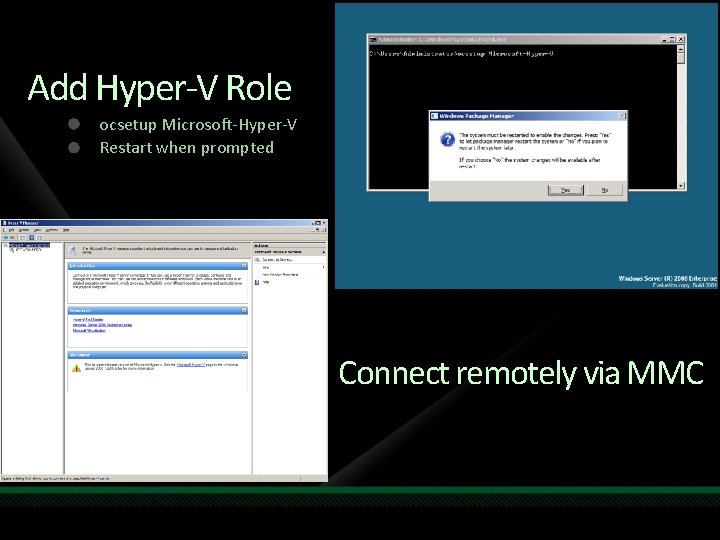Click the Show/Hide Action Pane toolbar icon
Image resolution: width=720 pixels, height=540 pixels.
[x=39, y=238]
